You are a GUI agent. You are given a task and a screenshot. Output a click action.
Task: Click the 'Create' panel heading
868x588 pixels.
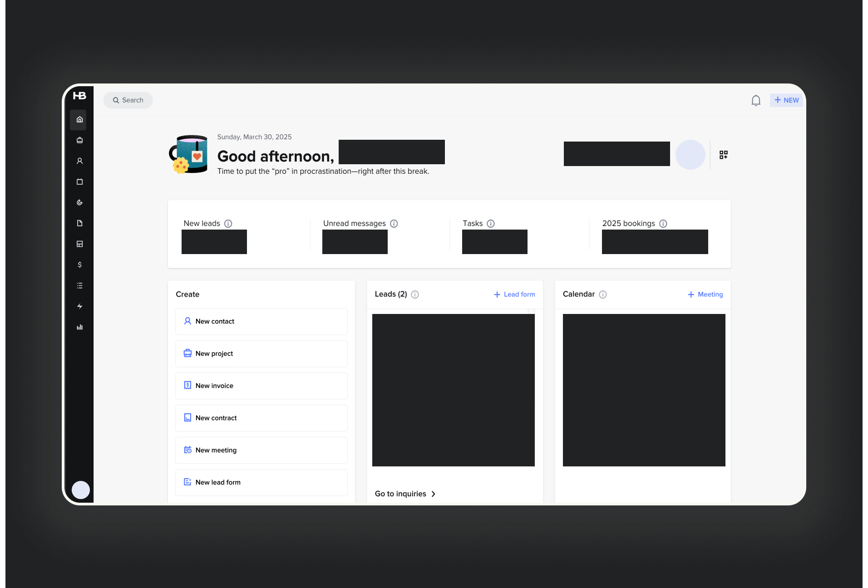pyautogui.click(x=187, y=294)
